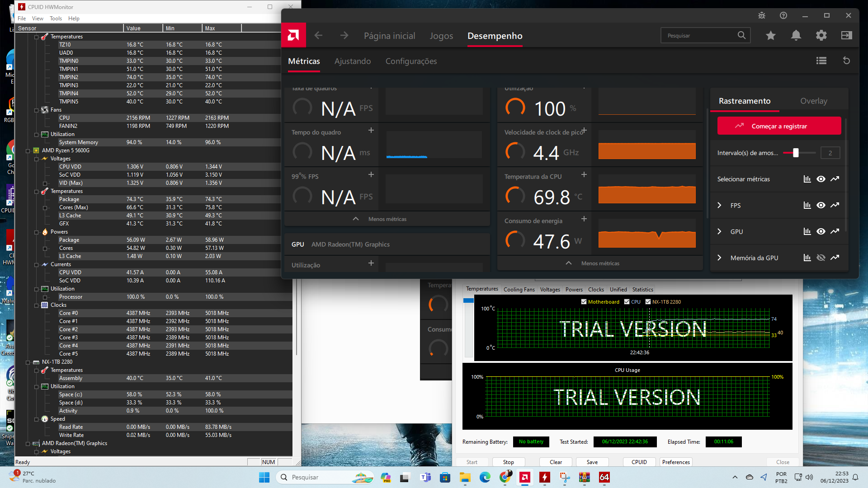Open HWMonitor File menu
Screen dimensions: 868x488
coord(22,19)
